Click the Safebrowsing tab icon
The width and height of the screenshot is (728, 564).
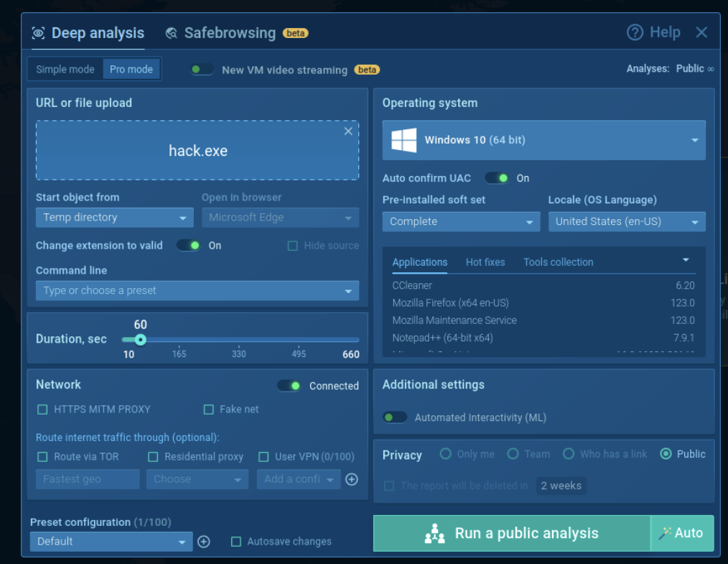[172, 33]
